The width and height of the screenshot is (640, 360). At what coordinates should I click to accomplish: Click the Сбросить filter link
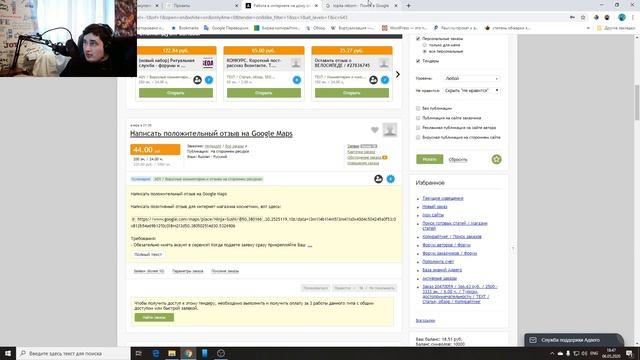click(x=458, y=160)
